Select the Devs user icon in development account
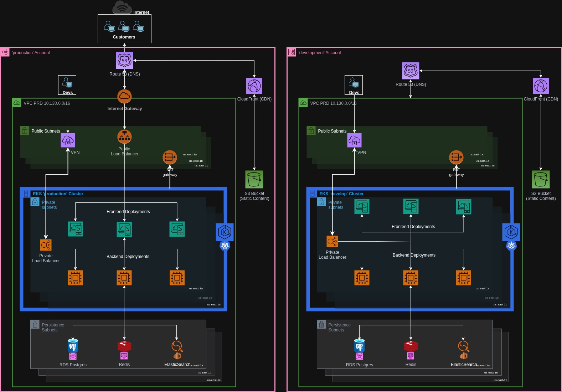 click(x=354, y=83)
